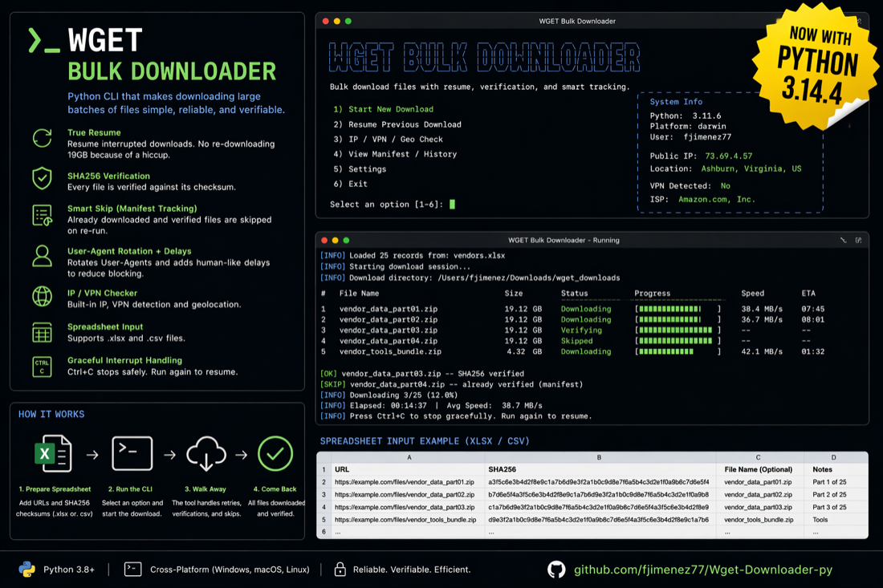
Task: Click the Excel icon under Prepare Spreadsheet
Action: 53,453
